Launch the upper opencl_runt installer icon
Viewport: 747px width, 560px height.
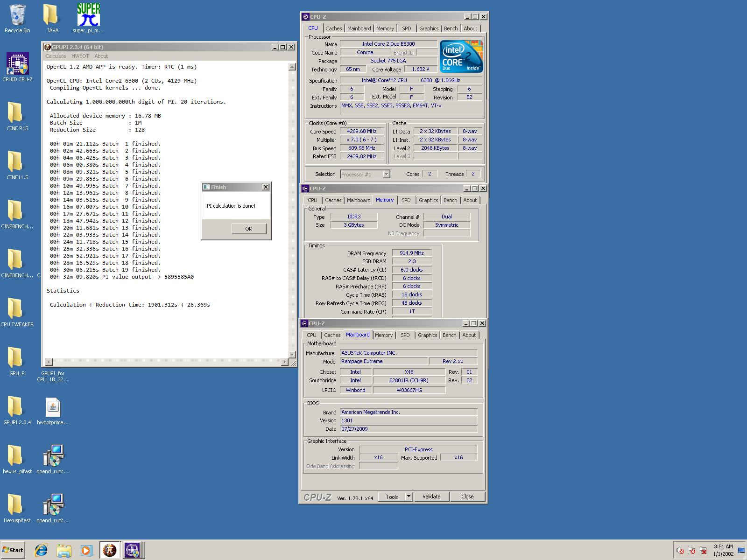click(x=52, y=459)
